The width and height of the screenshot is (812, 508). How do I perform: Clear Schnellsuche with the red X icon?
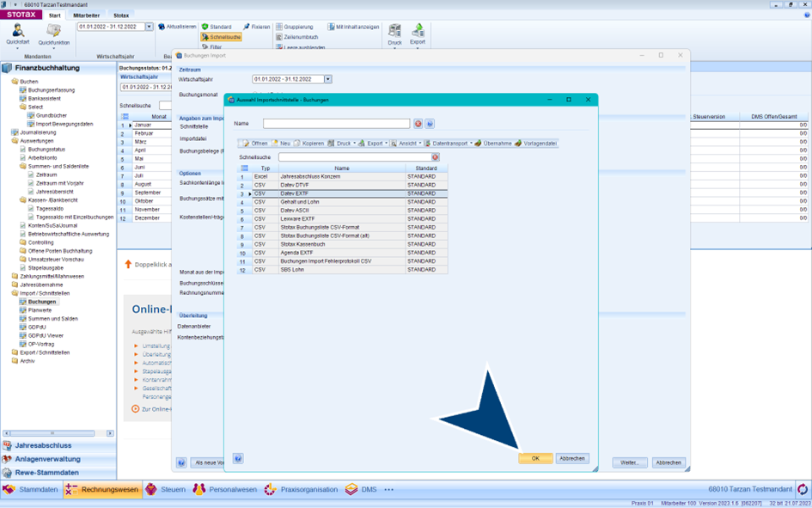pos(435,157)
